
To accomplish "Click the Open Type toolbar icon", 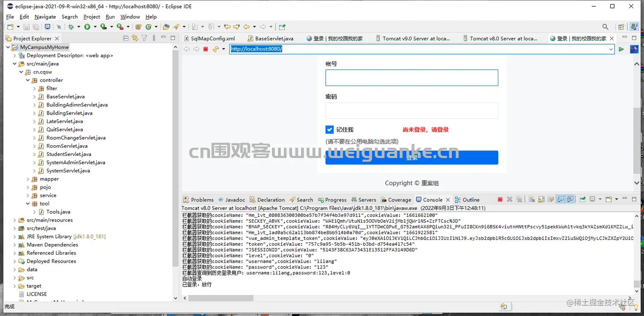I will click(x=166, y=26).
